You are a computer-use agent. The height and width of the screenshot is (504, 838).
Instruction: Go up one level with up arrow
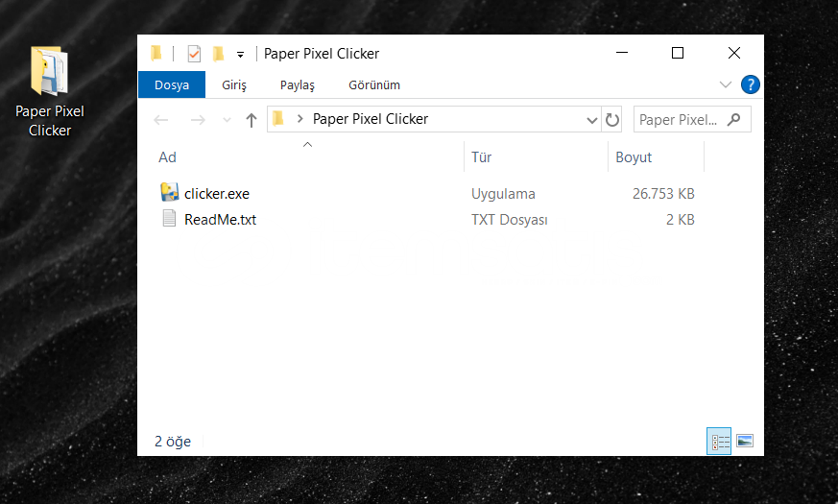(251, 120)
